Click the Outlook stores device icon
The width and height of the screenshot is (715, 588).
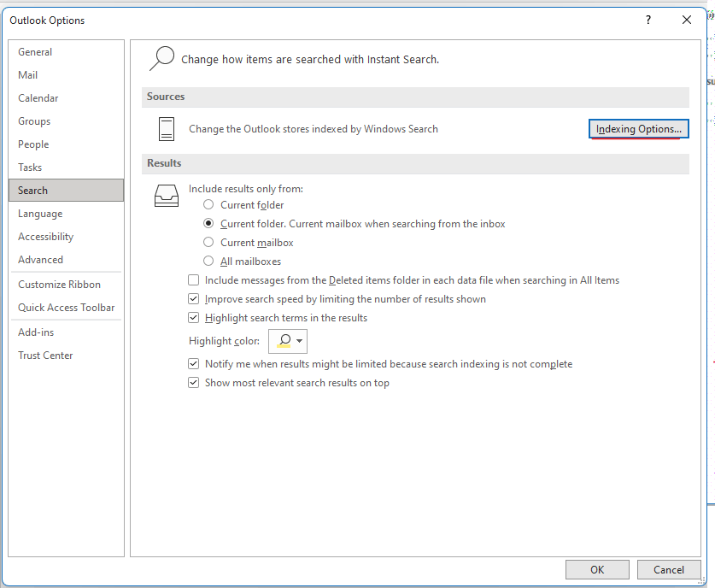pyautogui.click(x=167, y=129)
